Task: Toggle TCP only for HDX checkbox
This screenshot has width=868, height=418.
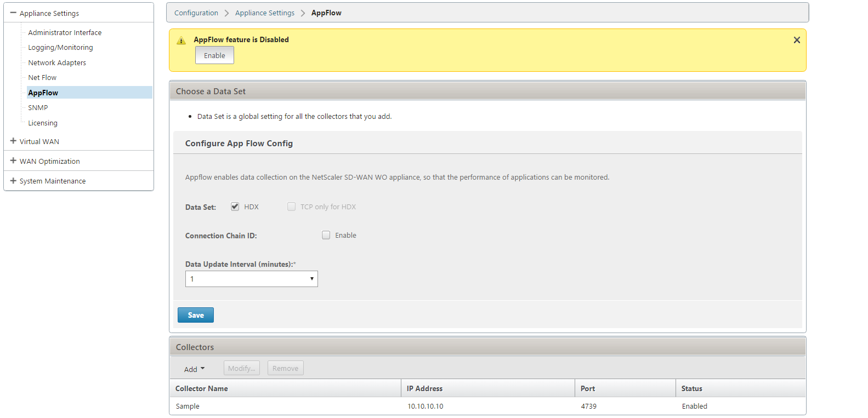Action: point(291,207)
